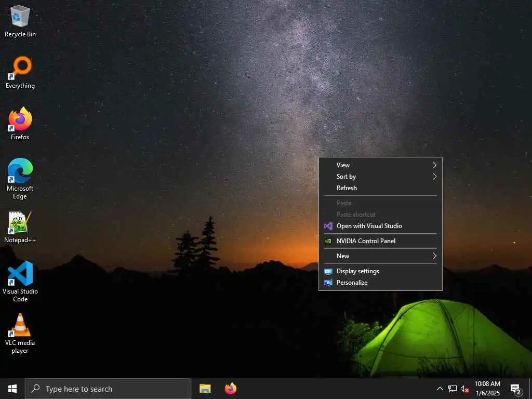Viewport: 532px width, 399px height.
Task: Select the Visual Studio Code desktop shortcut
Action: tap(20, 281)
